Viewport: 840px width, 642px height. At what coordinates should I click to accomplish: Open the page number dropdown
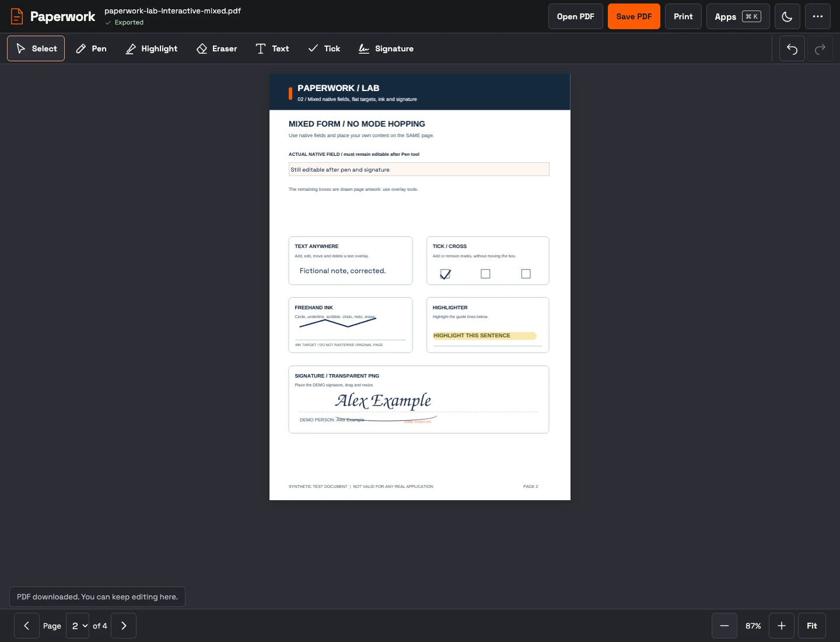point(78,626)
